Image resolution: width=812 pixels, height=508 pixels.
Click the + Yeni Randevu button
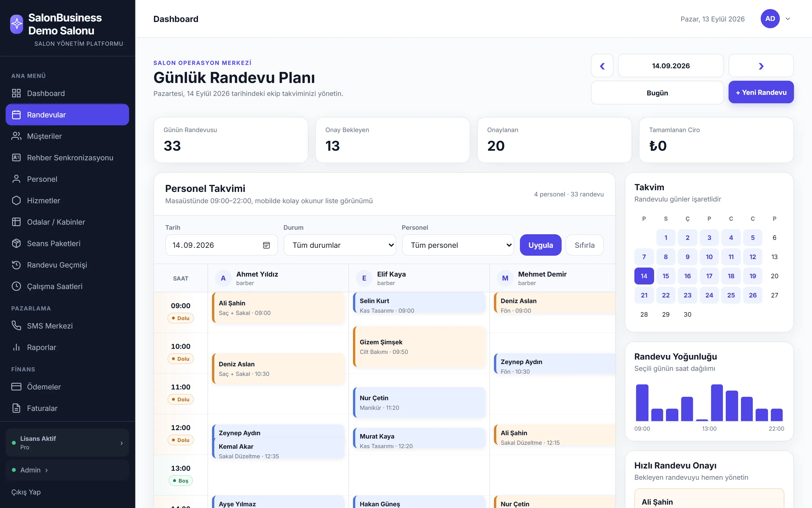(x=761, y=92)
